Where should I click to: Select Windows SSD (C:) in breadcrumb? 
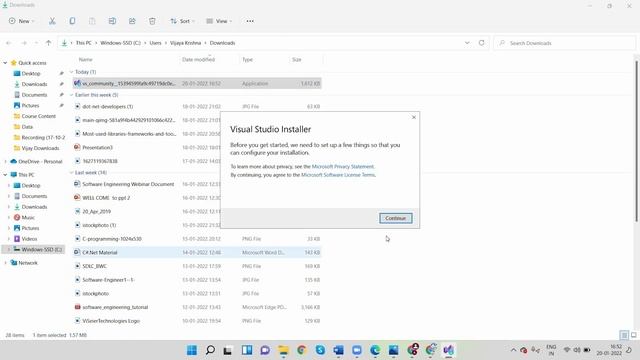(120, 43)
